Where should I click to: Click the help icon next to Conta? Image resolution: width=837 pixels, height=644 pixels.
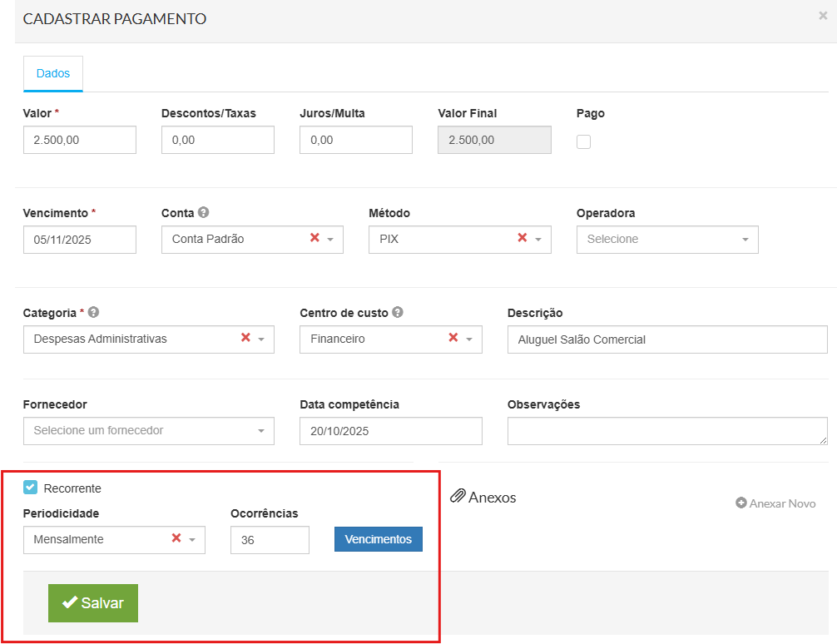coord(203,213)
